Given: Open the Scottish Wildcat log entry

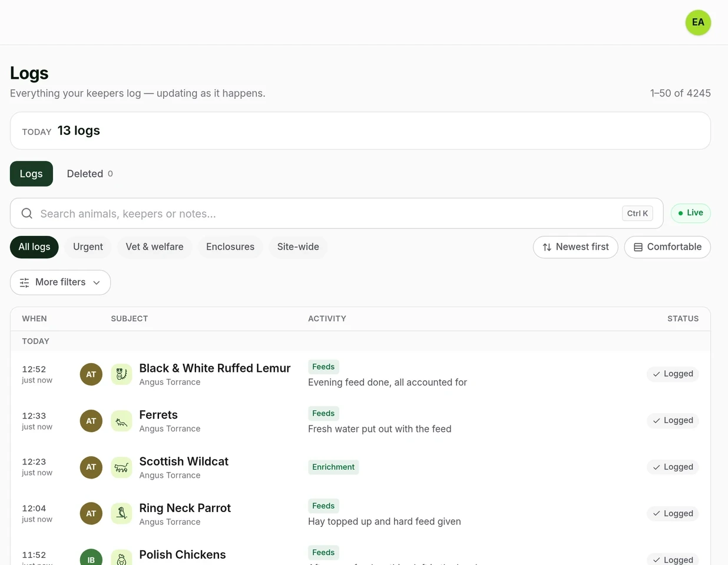Looking at the screenshot, I should [360, 467].
